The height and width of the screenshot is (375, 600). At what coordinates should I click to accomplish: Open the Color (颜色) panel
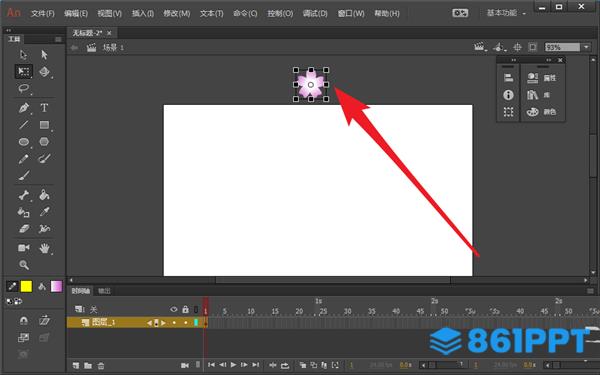point(541,112)
